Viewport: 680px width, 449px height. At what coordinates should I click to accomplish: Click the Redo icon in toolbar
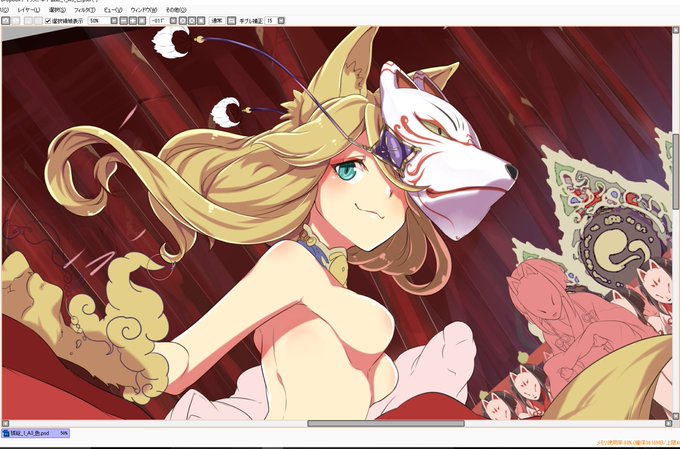16,20
